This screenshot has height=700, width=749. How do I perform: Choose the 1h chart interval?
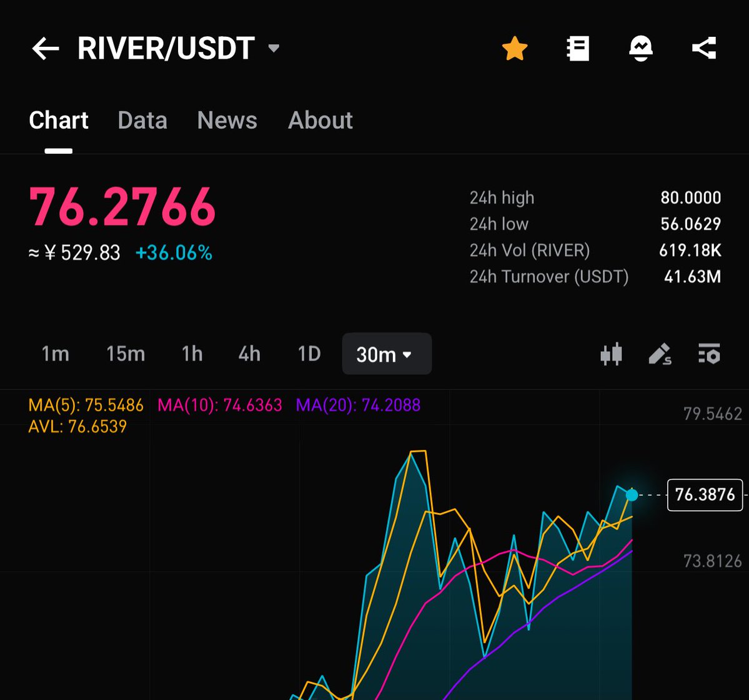pos(192,354)
